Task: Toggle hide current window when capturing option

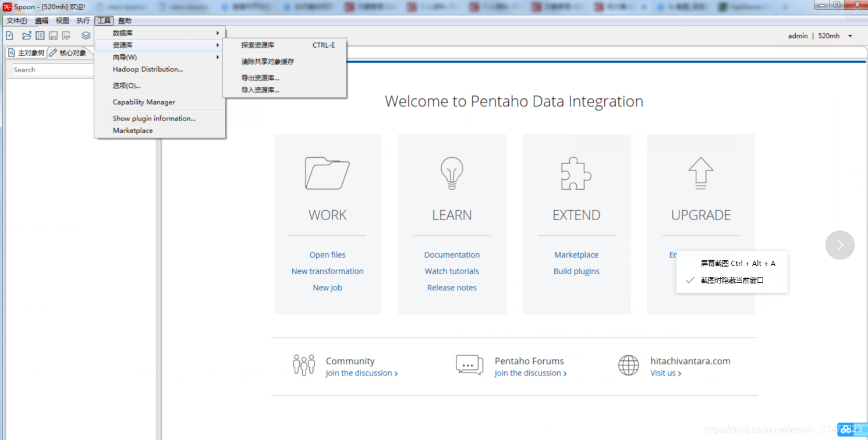Action: pos(732,280)
